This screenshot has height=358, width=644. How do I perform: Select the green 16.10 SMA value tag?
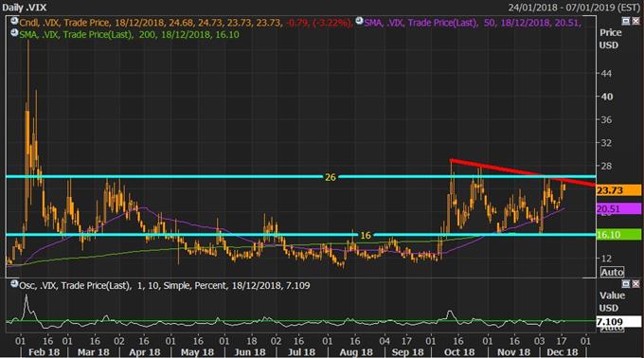point(618,235)
